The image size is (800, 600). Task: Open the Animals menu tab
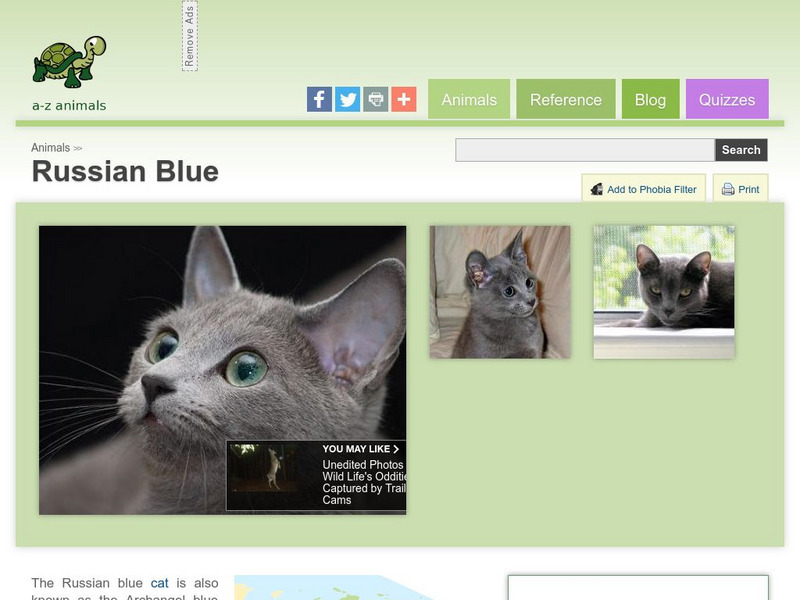[469, 99]
